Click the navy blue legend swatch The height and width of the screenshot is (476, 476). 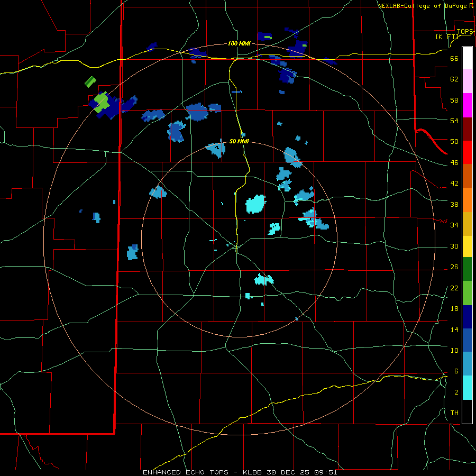pos(467,317)
